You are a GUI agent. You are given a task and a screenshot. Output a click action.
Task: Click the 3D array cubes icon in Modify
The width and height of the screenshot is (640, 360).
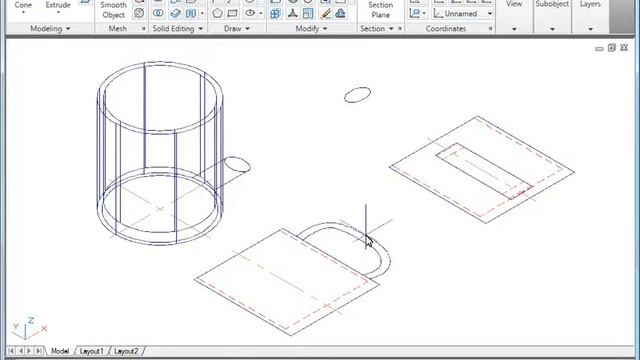[x=276, y=13]
